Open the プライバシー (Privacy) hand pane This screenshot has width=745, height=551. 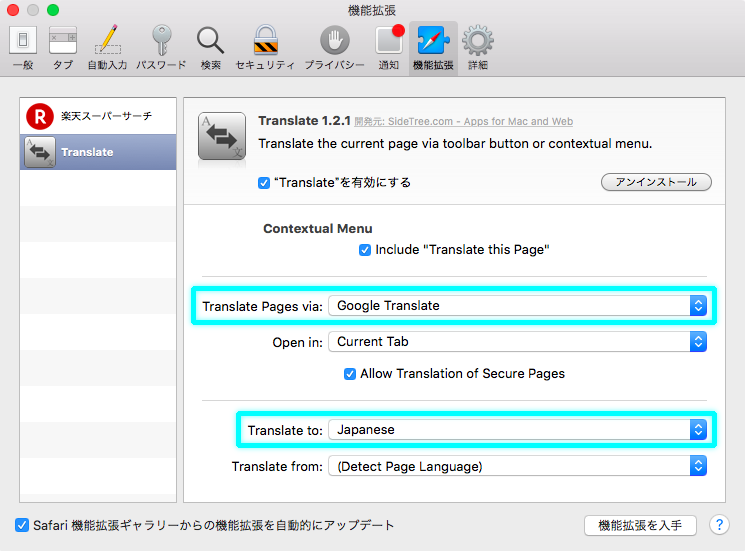pyautogui.click(x=334, y=48)
